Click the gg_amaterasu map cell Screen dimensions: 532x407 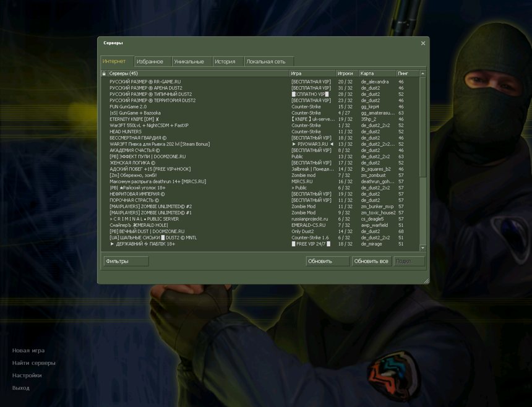click(x=377, y=113)
